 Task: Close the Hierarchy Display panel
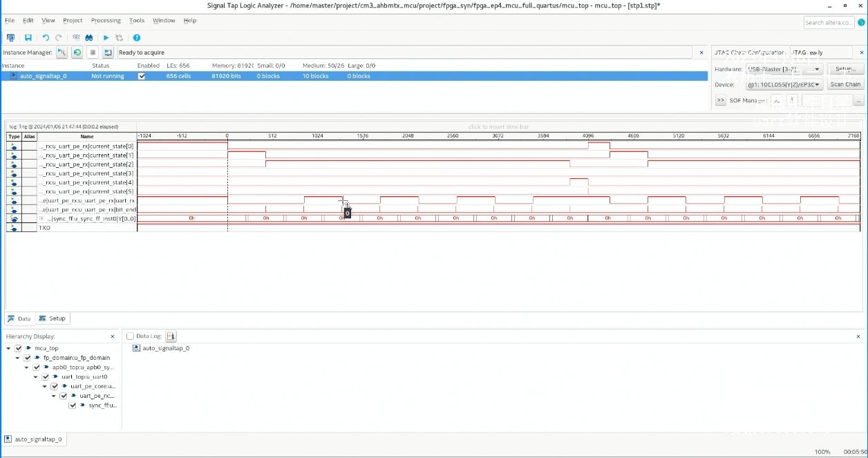click(113, 336)
